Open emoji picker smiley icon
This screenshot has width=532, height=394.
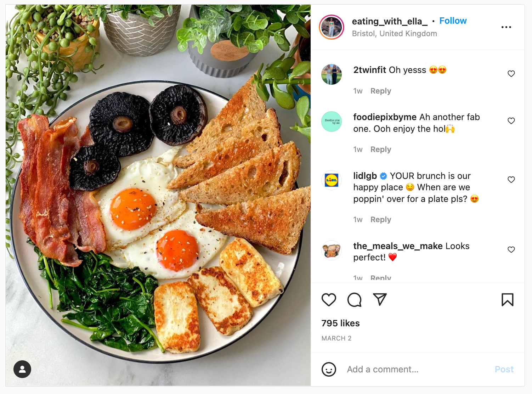329,369
